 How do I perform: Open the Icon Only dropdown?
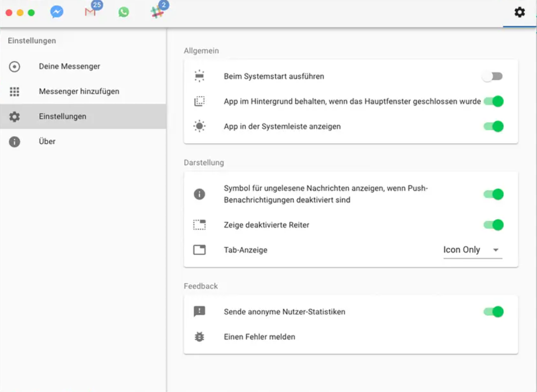pos(473,250)
